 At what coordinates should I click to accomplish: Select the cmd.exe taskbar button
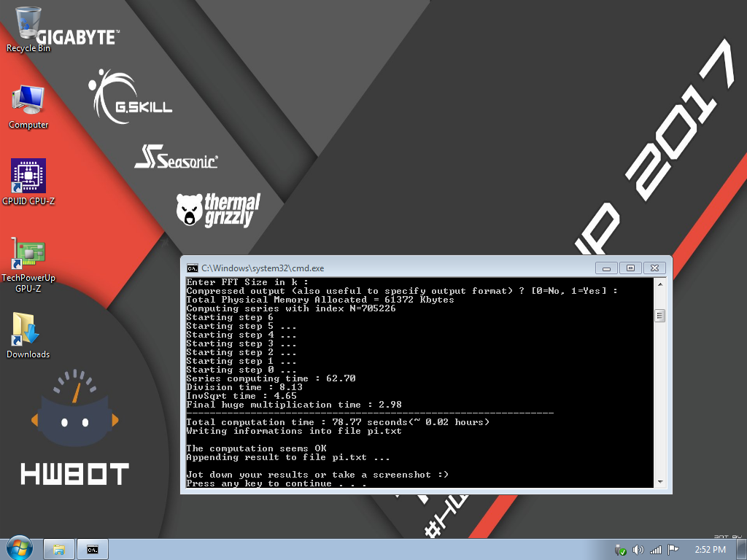coord(93,550)
